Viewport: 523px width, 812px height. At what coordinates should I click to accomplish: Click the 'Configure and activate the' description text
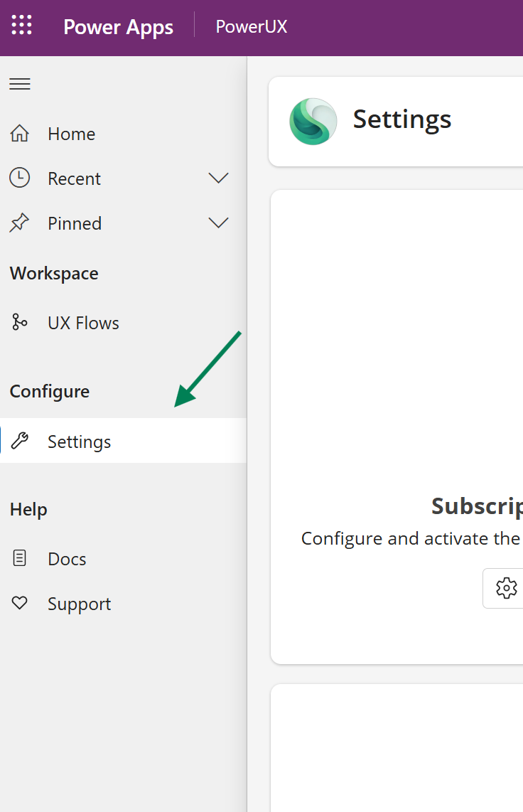click(x=410, y=538)
